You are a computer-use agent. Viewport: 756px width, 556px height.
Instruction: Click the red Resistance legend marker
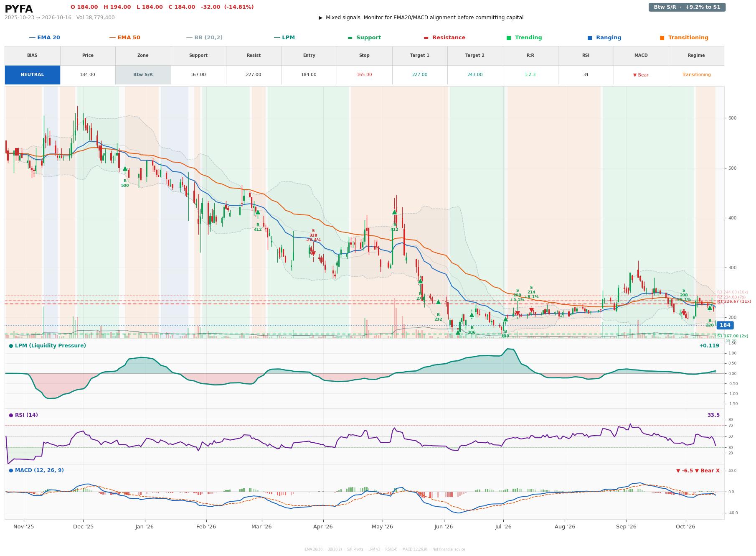point(426,38)
